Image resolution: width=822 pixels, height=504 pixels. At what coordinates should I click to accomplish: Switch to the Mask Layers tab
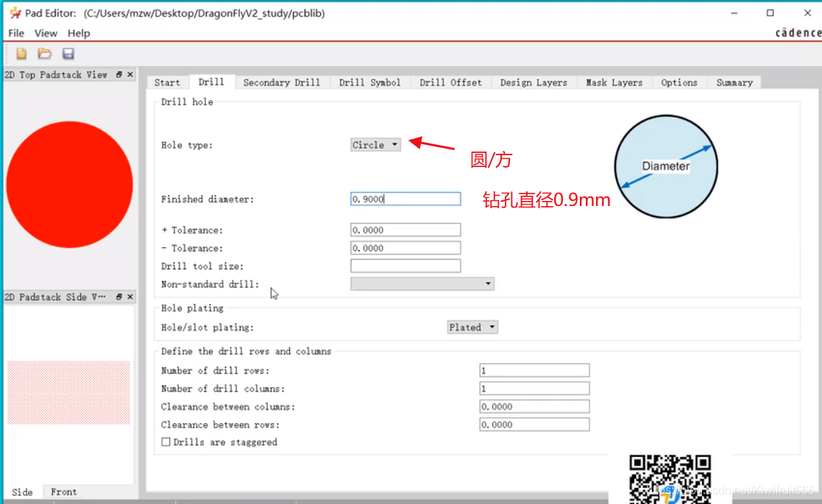coord(614,82)
